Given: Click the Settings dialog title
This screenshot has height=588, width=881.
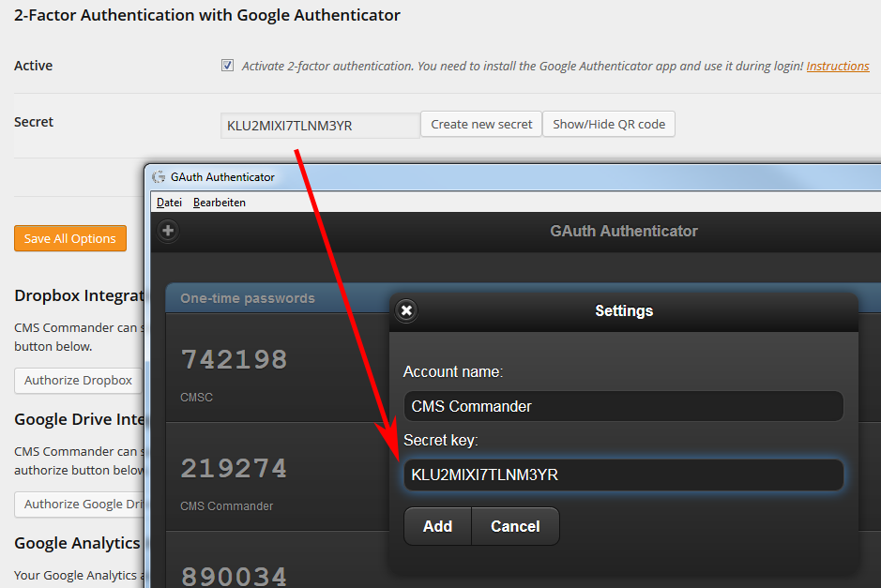Looking at the screenshot, I should coord(624,310).
